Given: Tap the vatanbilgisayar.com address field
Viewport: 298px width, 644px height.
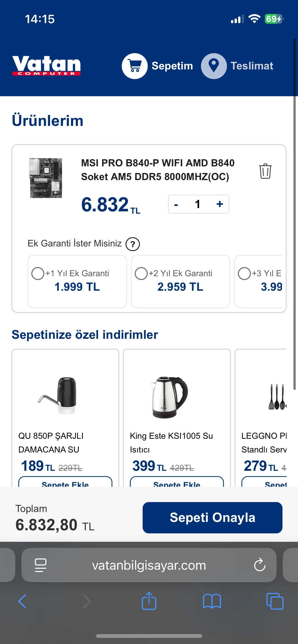Looking at the screenshot, I should [149, 565].
